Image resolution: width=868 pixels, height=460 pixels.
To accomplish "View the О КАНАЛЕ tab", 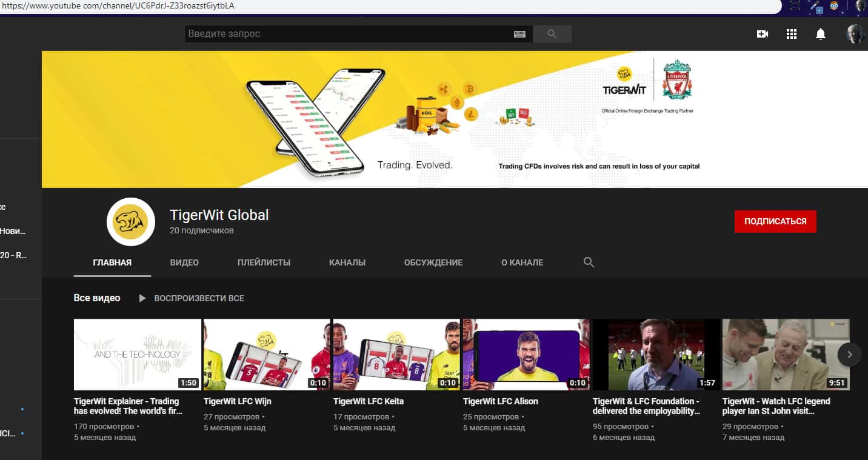I will point(522,262).
